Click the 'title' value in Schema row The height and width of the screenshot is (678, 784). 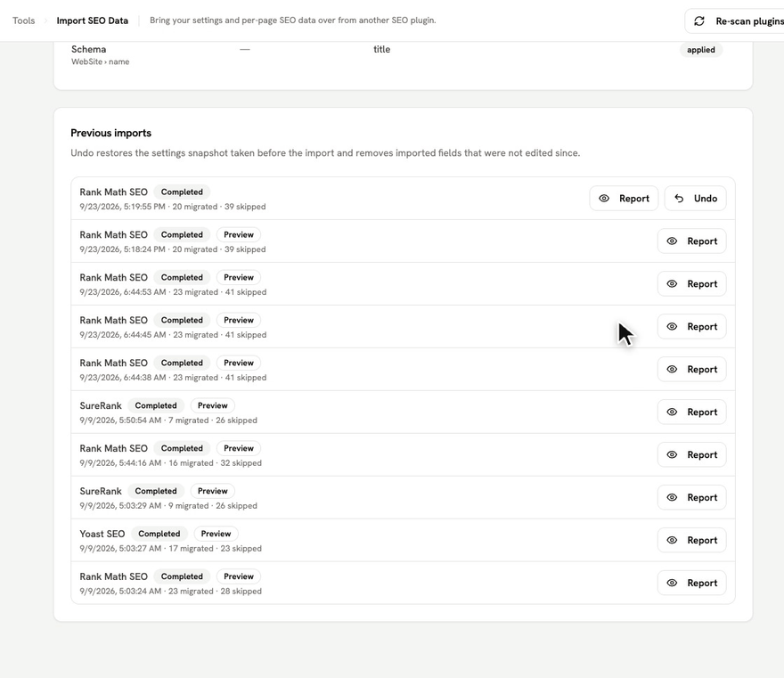[381, 50]
